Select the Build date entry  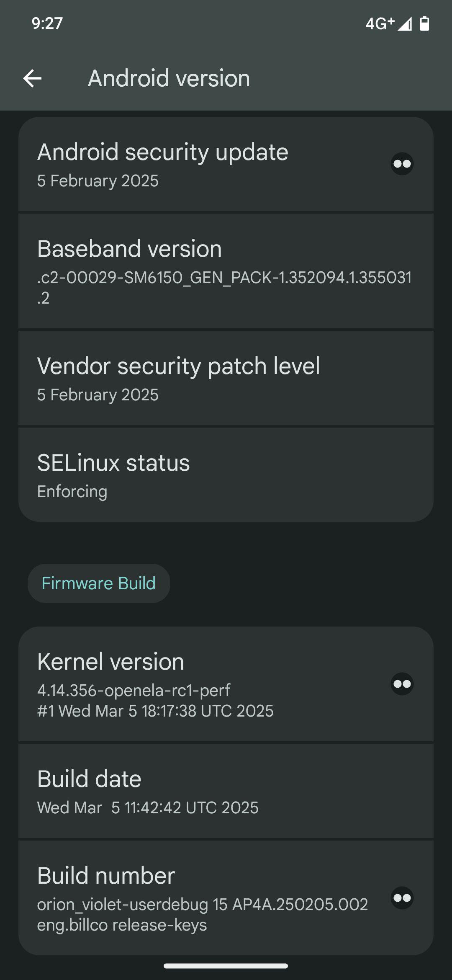pyautogui.click(x=226, y=792)
